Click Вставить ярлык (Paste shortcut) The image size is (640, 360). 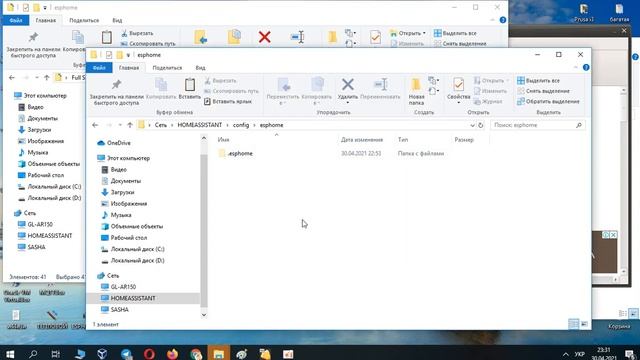click(x=228, y=101)
